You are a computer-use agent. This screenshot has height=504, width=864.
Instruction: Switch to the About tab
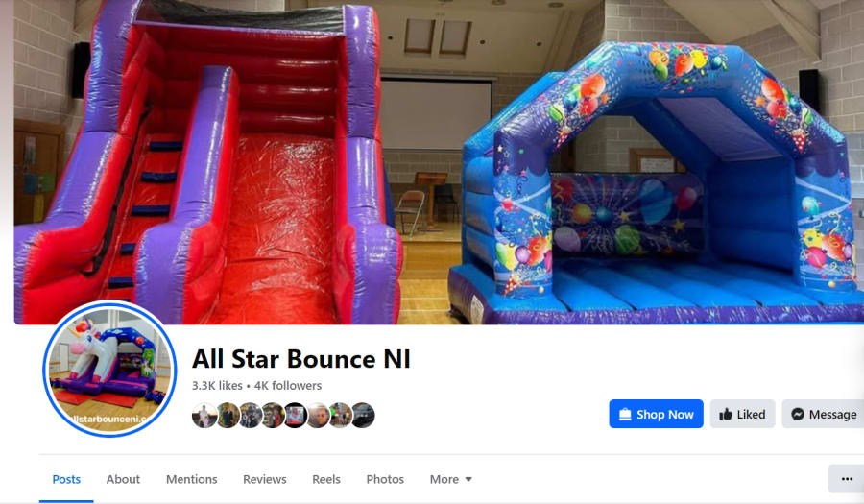tap(123, 479)
